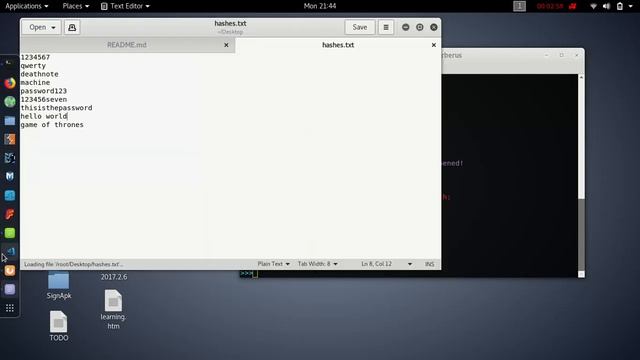Click on the line "deathnote"
This screenshot has height=360, width=640.
(40, 74)
